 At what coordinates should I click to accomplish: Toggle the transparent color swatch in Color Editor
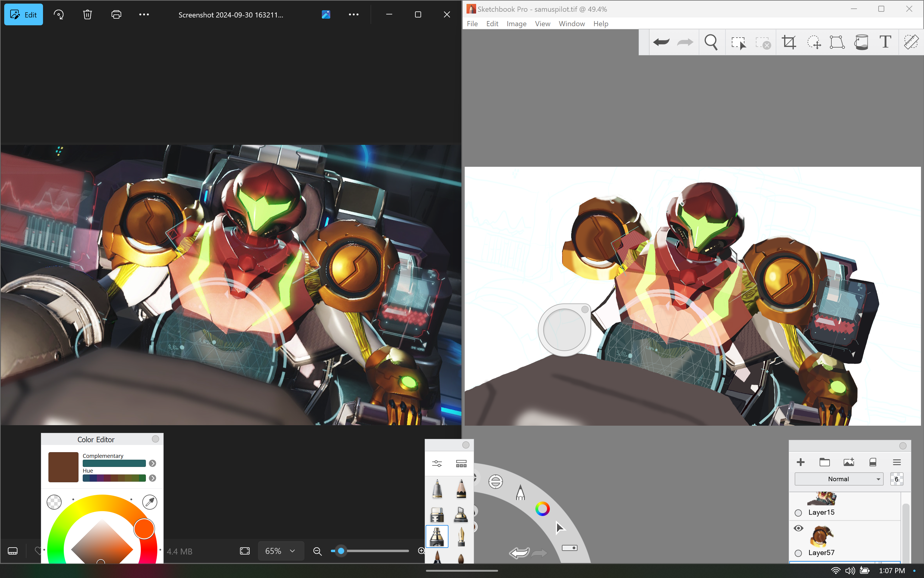click(54, 502)
